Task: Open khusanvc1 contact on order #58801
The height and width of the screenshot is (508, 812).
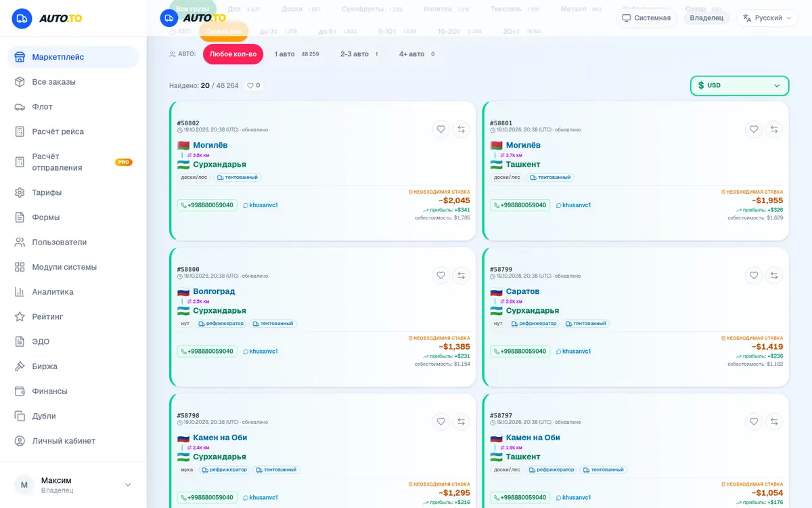Action: pos(573,205)
